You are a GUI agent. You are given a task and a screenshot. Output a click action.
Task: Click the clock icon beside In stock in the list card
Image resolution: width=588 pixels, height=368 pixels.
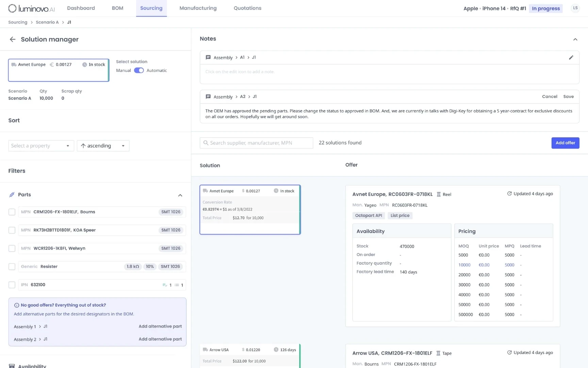tap(276, 191)
